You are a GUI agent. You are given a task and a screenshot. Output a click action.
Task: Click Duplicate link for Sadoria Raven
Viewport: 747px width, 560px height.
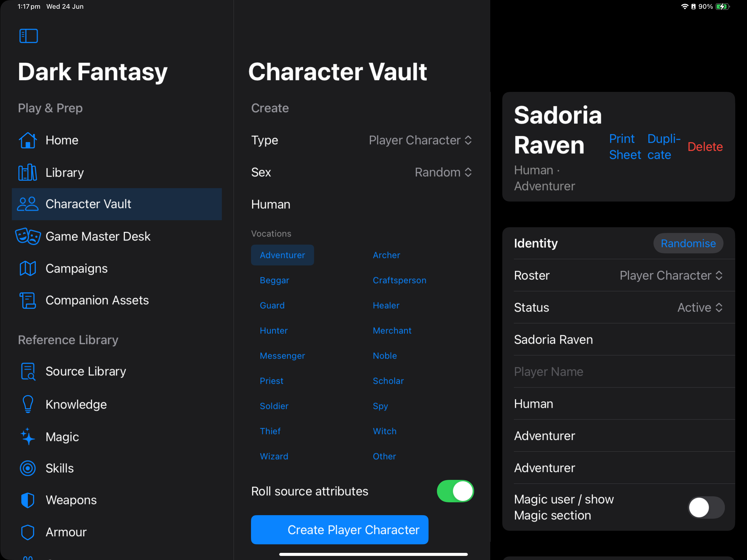[x=664, y=147]
